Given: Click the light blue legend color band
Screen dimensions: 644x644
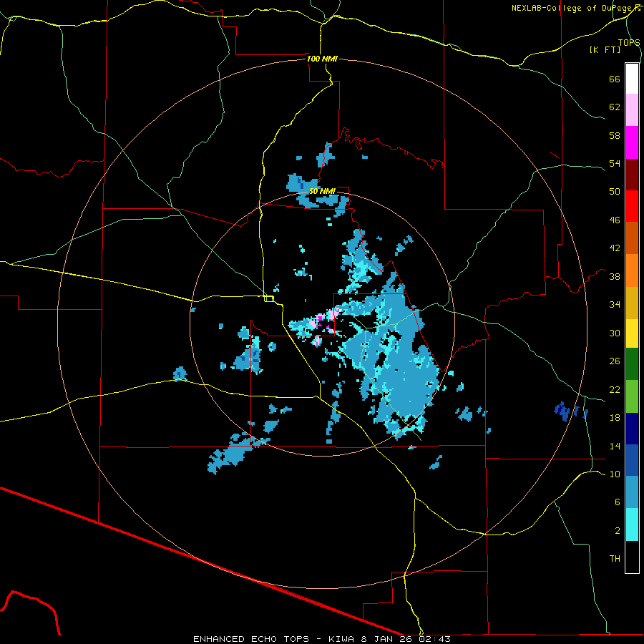Looking at the screenshot, I should click(632, 492).
